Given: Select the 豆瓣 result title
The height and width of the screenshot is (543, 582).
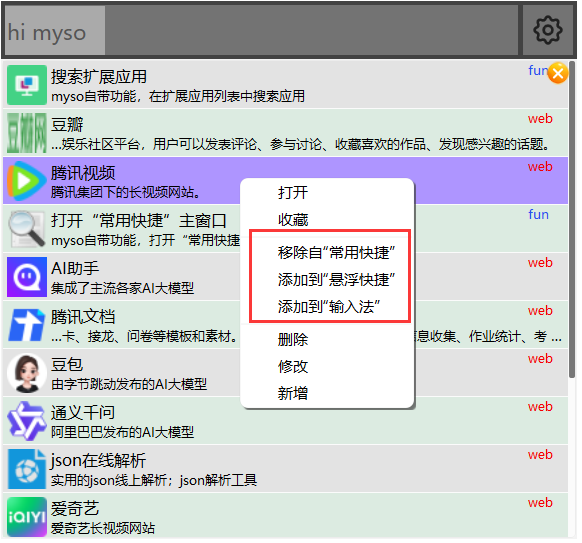Looking at the screenshot, I should [67, 125].
